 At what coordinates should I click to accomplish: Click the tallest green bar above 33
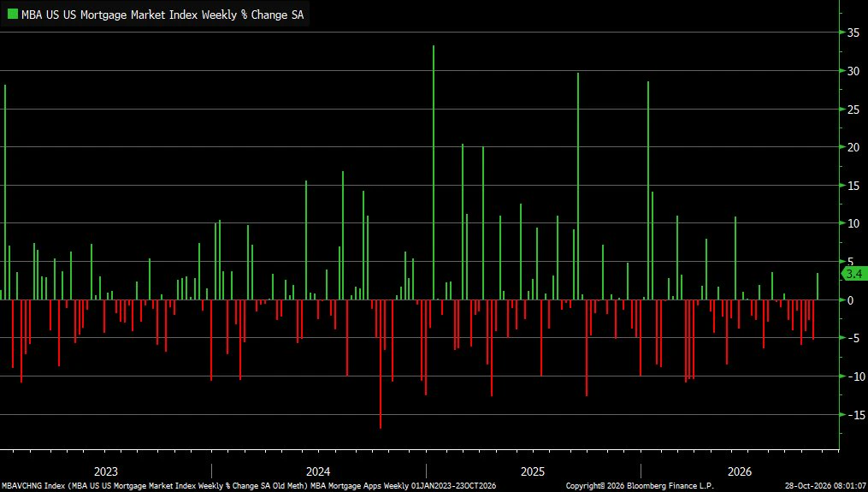click(434, 172)
